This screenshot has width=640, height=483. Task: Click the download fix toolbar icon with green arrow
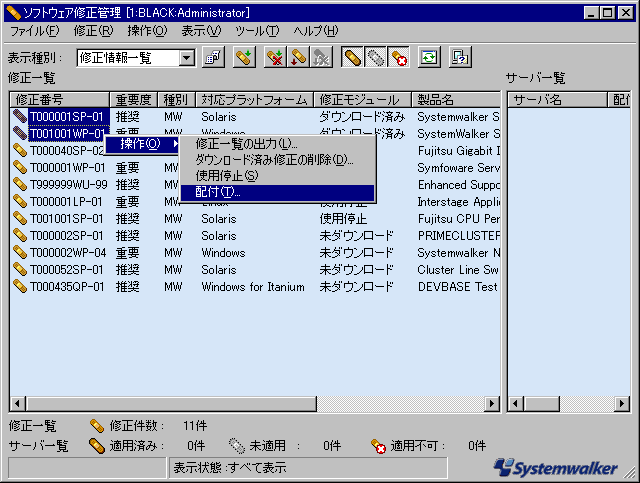(244, 58)
